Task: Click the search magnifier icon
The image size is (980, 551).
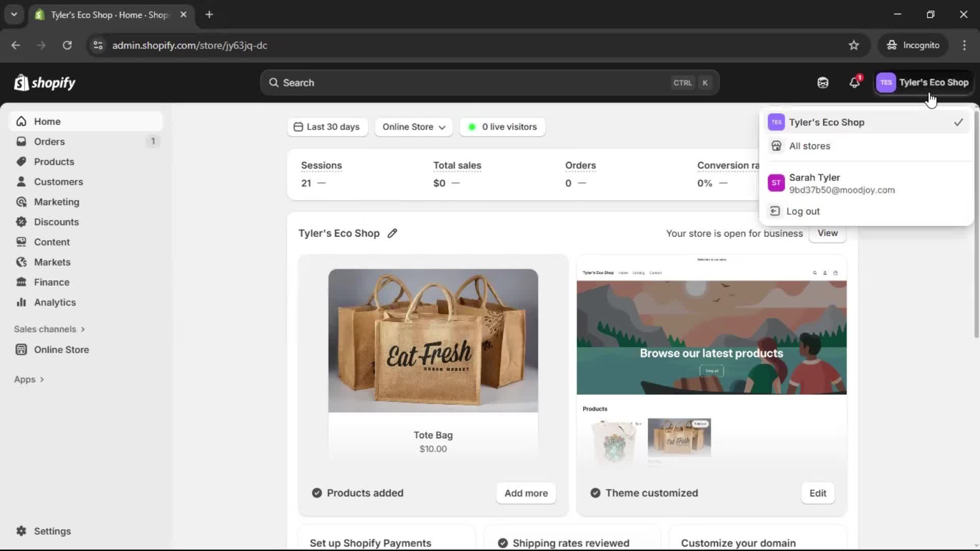Action: pyautogui.click(x=274, y=83)
